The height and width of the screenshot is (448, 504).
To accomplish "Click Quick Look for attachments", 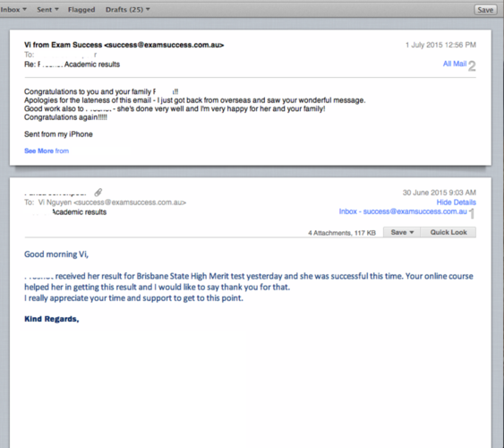I will point(448,232).
